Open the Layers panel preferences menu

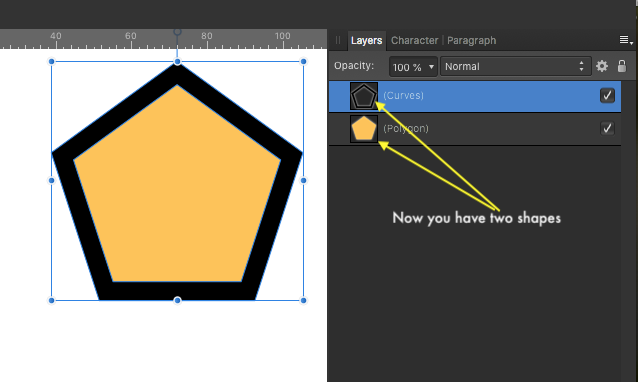(626, 40)
